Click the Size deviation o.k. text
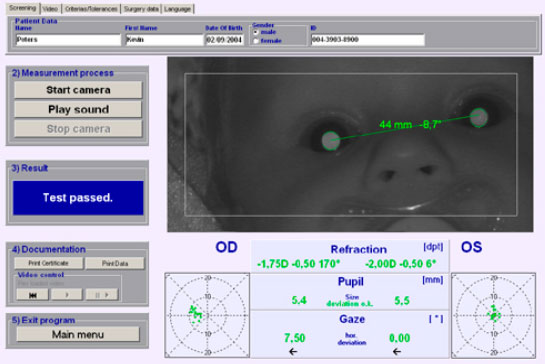545x364 pixels. coord(350,301)
